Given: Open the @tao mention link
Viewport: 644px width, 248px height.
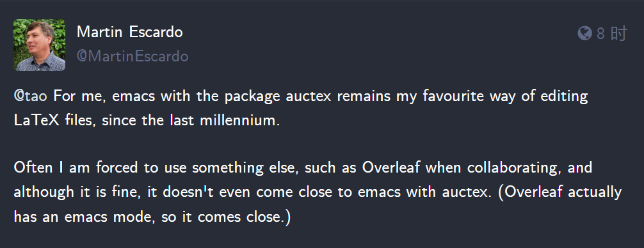Looking at the screenshot, I should tap(30, 97).
